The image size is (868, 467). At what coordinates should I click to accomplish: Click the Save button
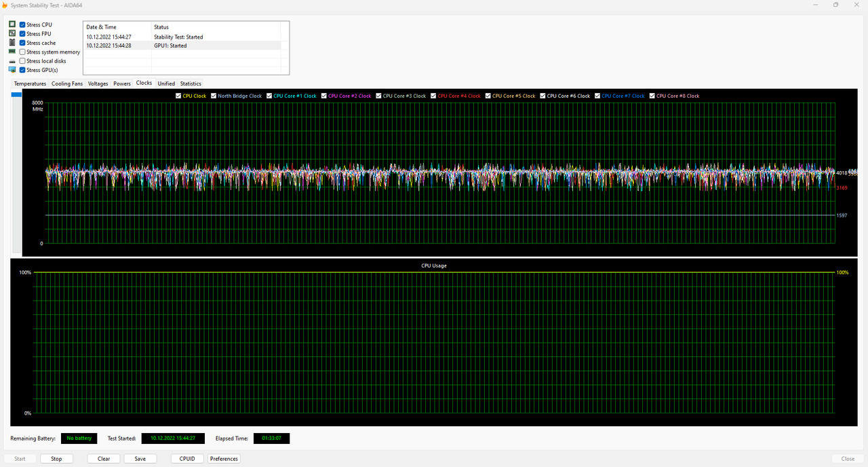click(x=140, y=459)
